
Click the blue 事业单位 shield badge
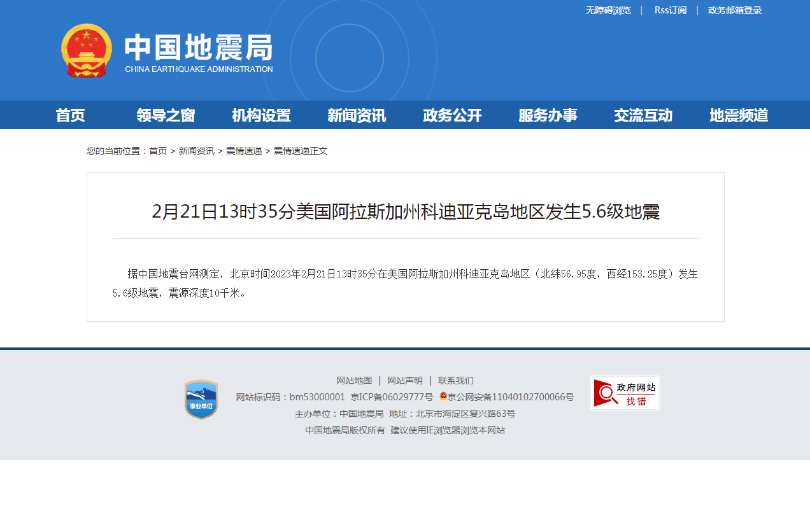click(x=201, y=400)
